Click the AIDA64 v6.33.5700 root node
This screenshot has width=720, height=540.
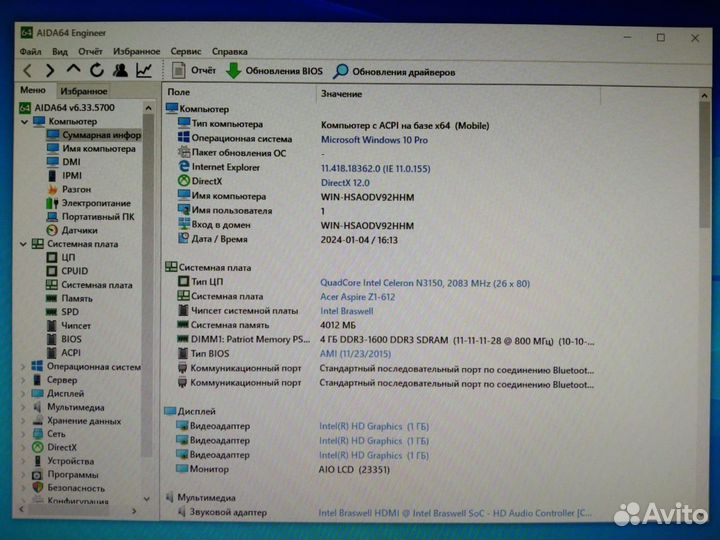[x=67, y=108]
